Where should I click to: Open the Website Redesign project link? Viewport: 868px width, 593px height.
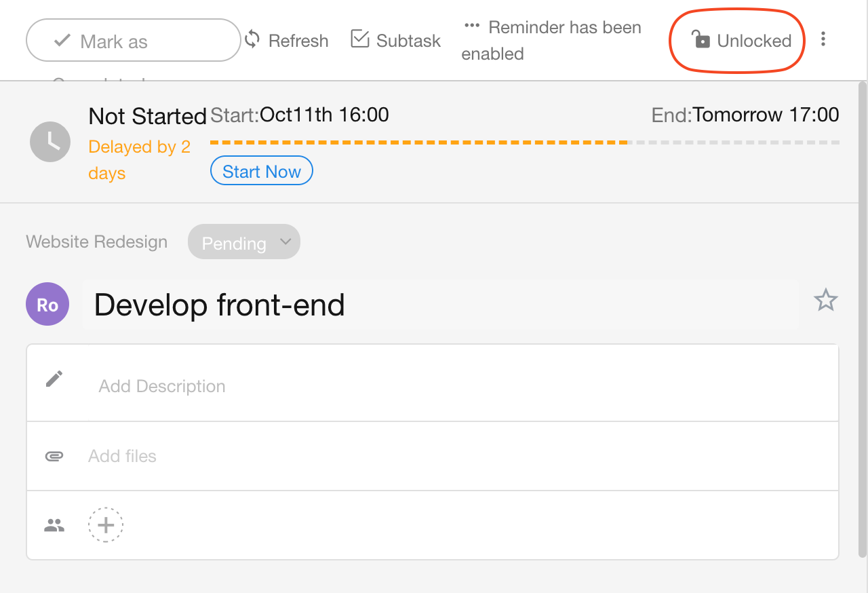pyautogui.click(x=97, y=242)
